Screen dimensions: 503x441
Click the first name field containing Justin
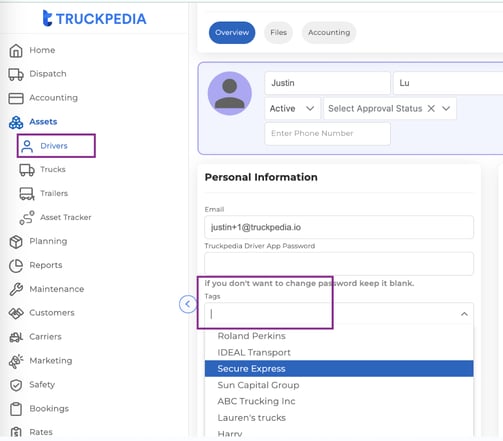tap(327, 83)
